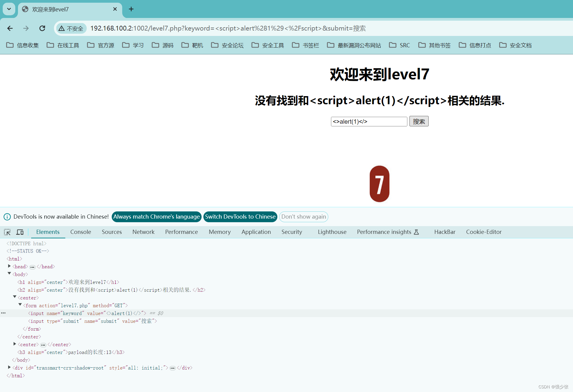Image resolution: width=573 pixels, height=392 pixels.
Task: Click the keyword search input field
Action: click(369, 121)
